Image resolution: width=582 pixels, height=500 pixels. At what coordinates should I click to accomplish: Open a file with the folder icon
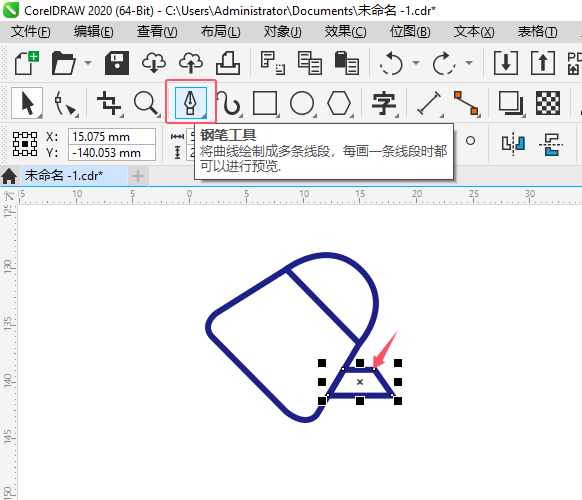click(x=63, y=63)
